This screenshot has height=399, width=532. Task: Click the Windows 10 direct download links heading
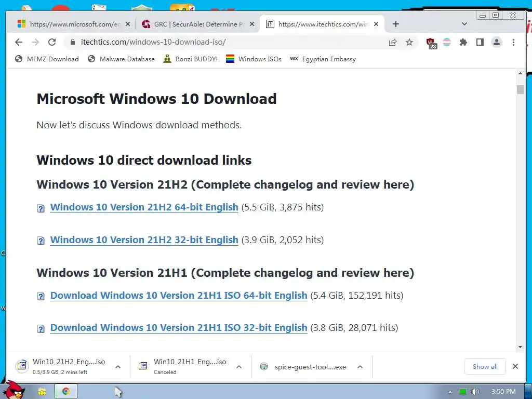[x=144, y=160]
